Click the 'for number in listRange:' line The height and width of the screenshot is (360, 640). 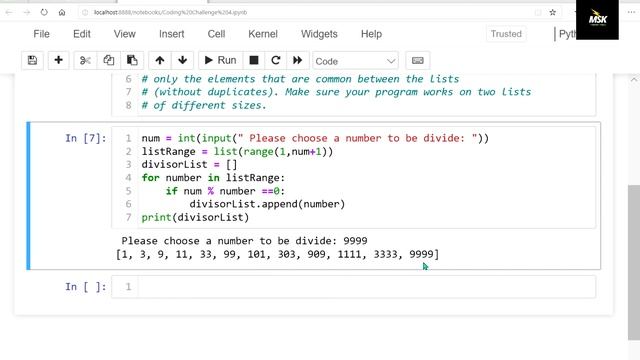(213, 178)
